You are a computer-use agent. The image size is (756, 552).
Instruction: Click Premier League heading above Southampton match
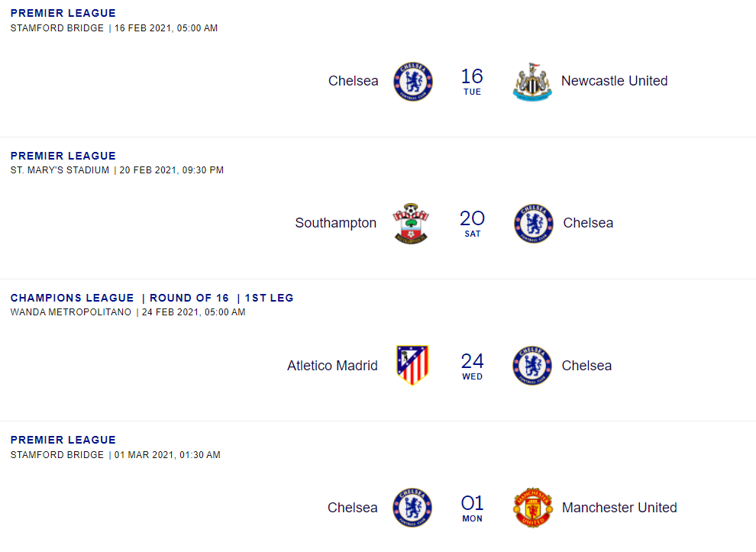click(x=63, y=156)
